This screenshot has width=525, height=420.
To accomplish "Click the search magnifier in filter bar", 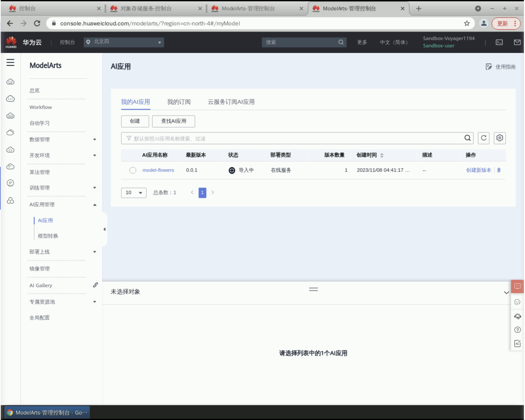I will 467,138.
